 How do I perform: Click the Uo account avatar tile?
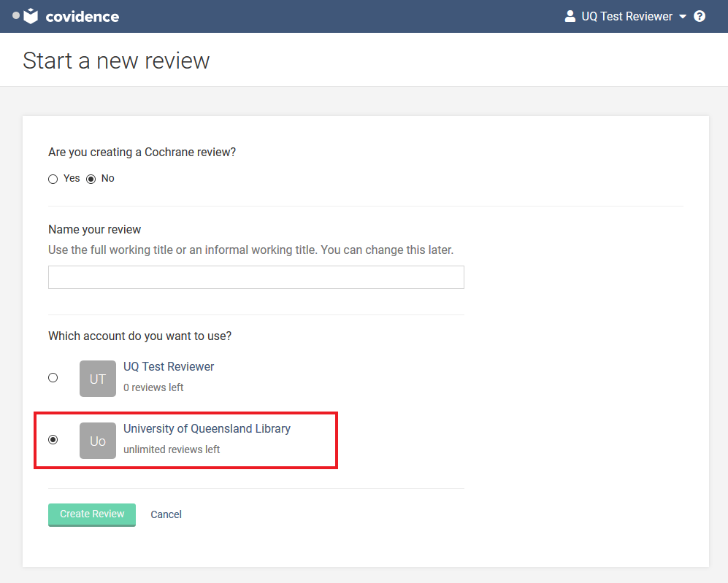click(98, 441)
